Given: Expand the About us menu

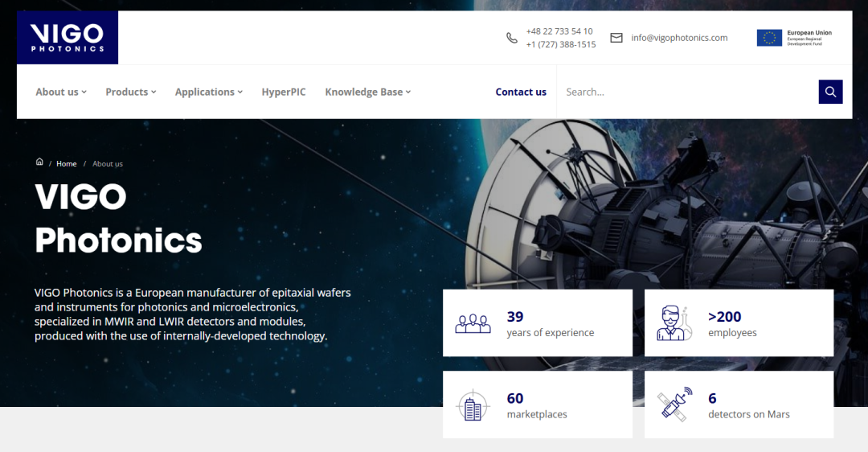Looking at the screenshot, I should click(61, 92).
